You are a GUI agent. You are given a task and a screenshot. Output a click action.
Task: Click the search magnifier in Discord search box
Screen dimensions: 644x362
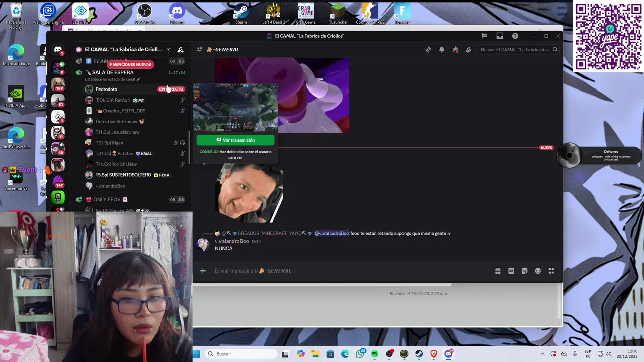coord(555,49)
